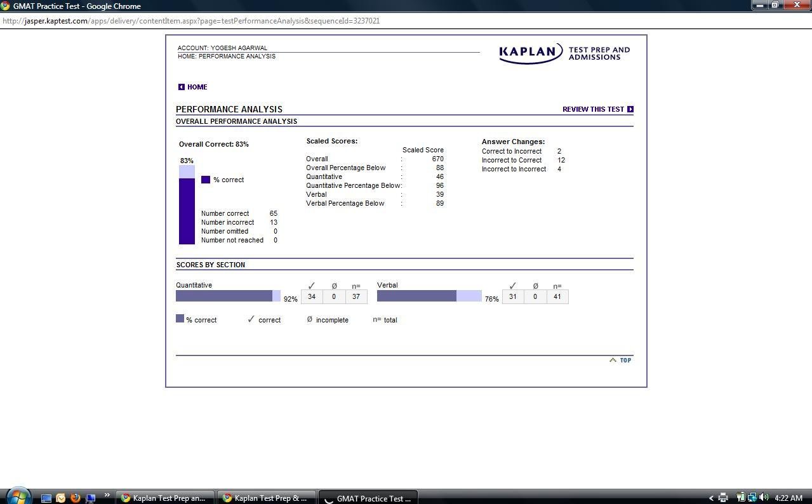
Task: Open display settings icon in quick launch
Action: click(46, 498)
